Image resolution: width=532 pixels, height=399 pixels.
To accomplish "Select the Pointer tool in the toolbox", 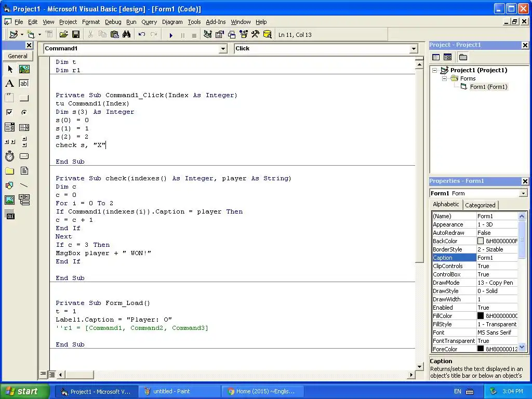I will [x=10, y=69].
